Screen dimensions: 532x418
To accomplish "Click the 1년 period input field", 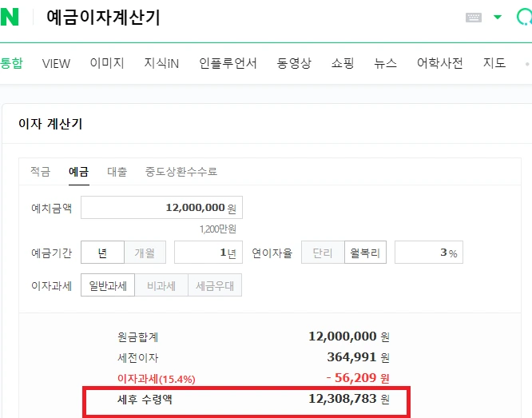I will [x=208, y=253].
